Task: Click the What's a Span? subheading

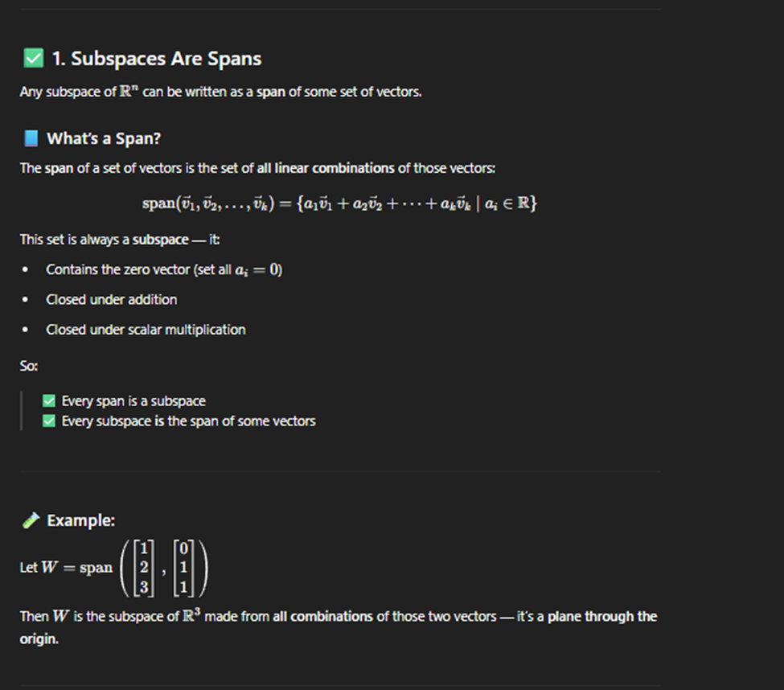Action: 104,138
